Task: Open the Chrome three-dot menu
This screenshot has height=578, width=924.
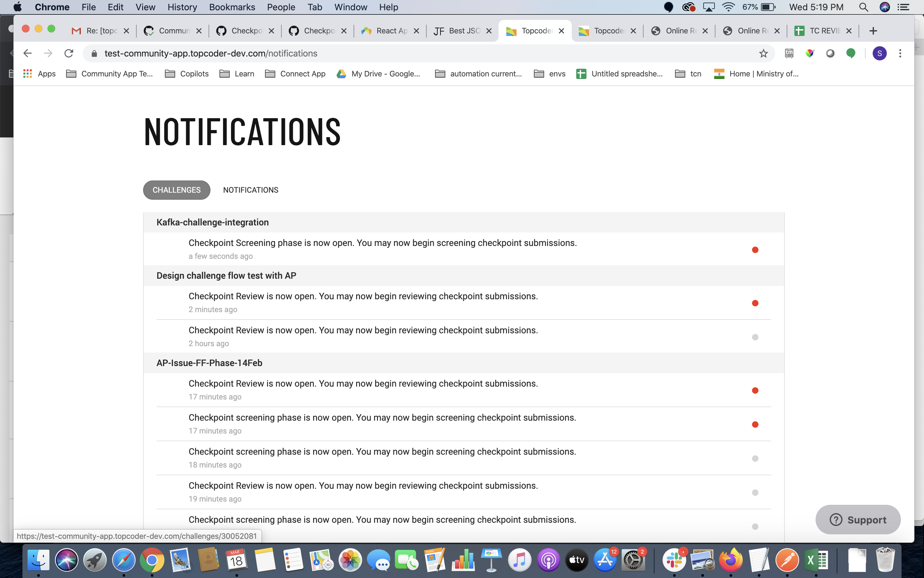Action: (900, 53)
